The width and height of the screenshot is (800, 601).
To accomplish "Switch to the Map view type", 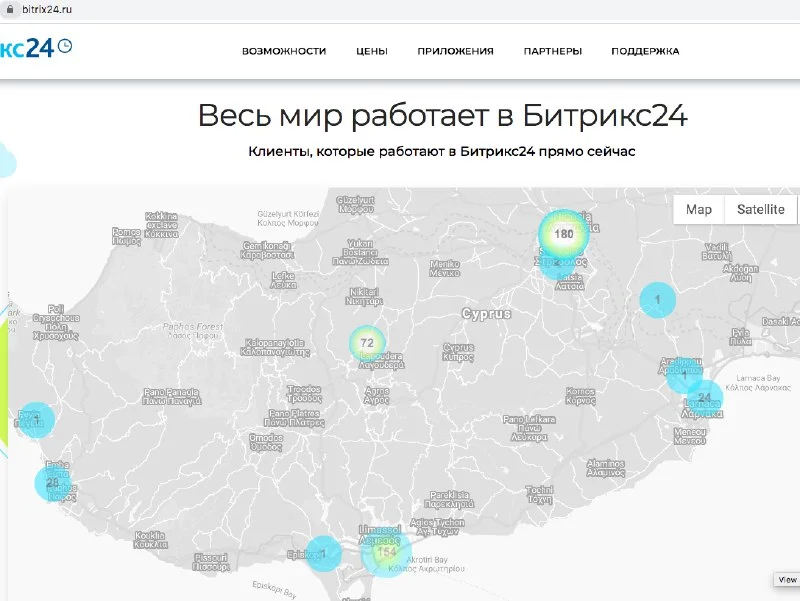I will pyautogui.click(x=699, y=209).
